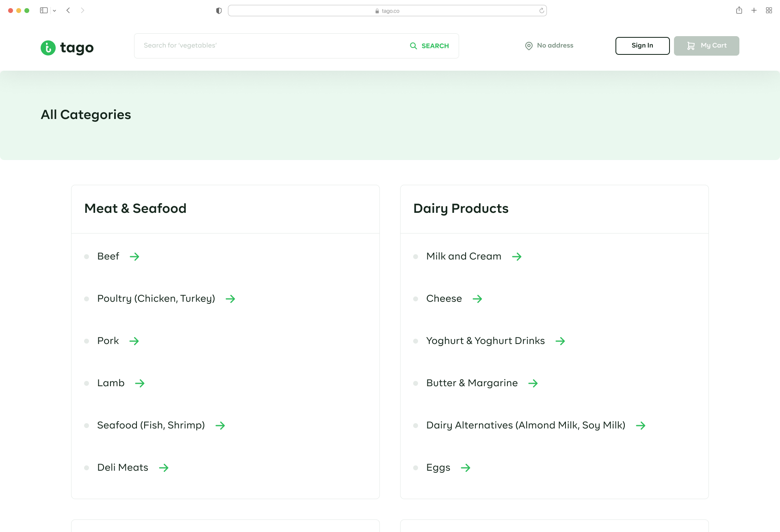780x532 pixels.
Task: Click the tago logo icon
Action: tap(48, 48)
